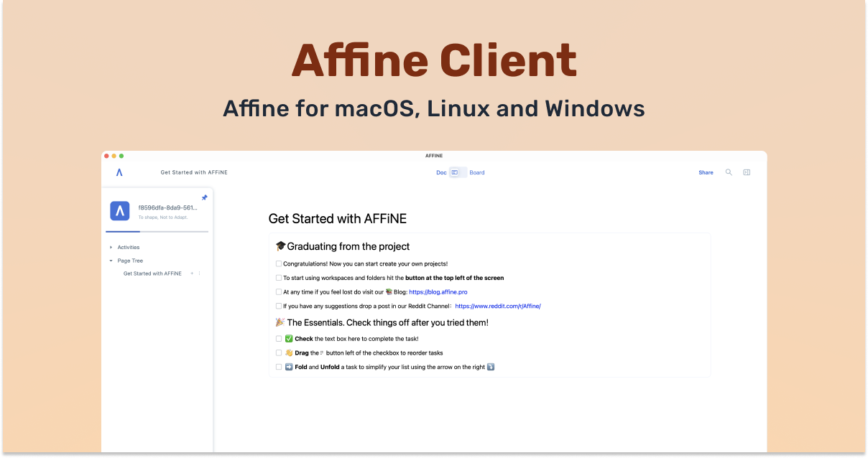The height and width of the screenshot is (458, 868).
Task: Switch to Board view
Action: point(477,172)
